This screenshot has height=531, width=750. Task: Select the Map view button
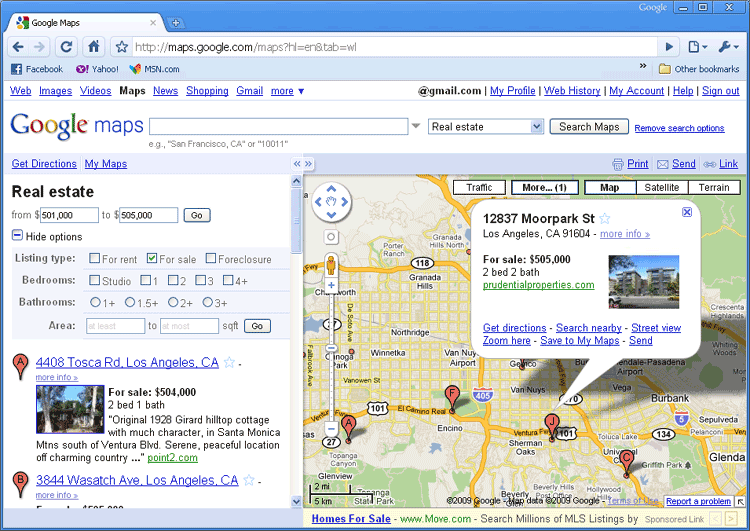[610, 188]
